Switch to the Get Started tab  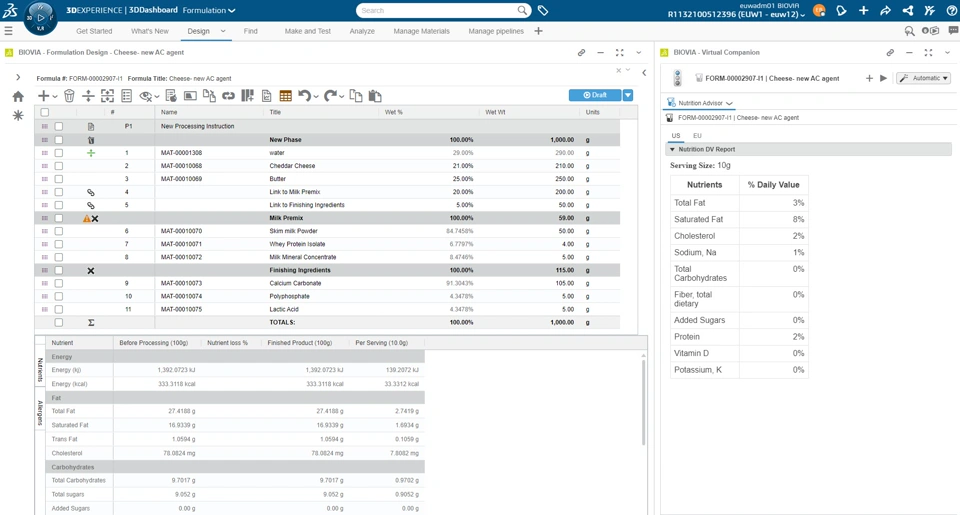click(94, 31)
